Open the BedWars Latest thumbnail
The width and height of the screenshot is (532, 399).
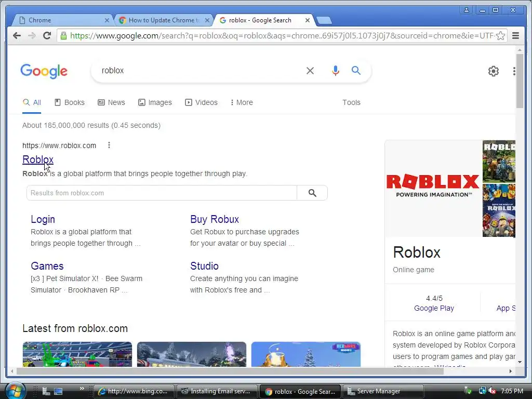(306, 354)
